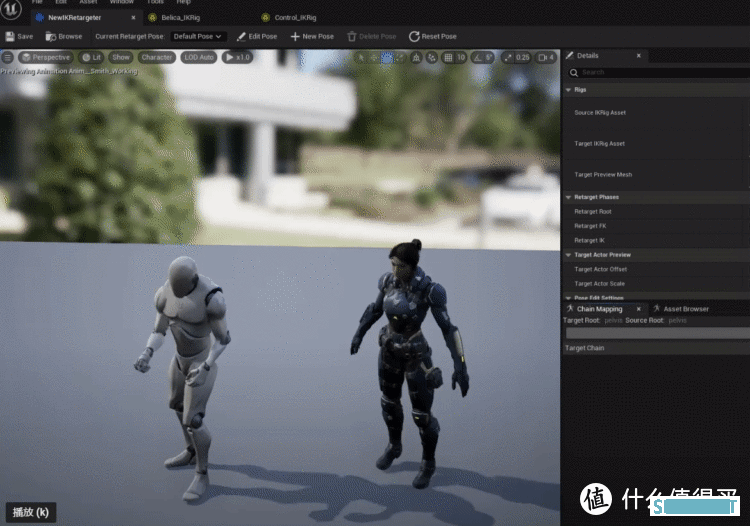Close the NewIKRetargeter tab

[133, 18]
